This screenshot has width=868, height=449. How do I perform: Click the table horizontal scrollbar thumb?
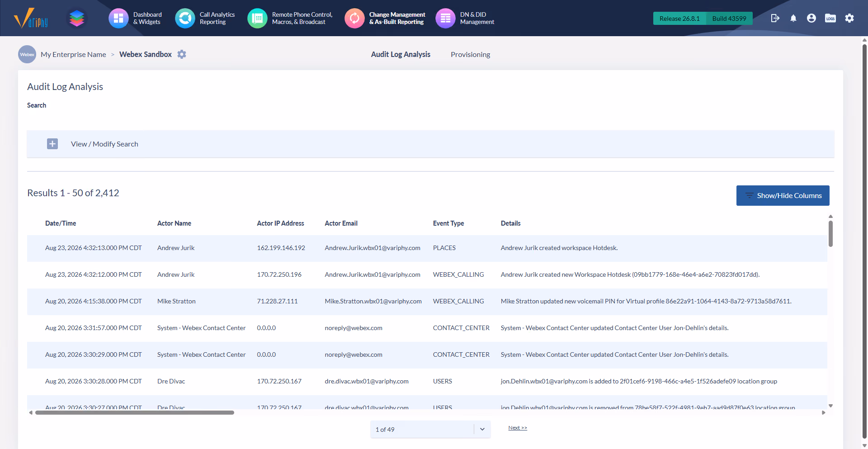pos(135,412)
